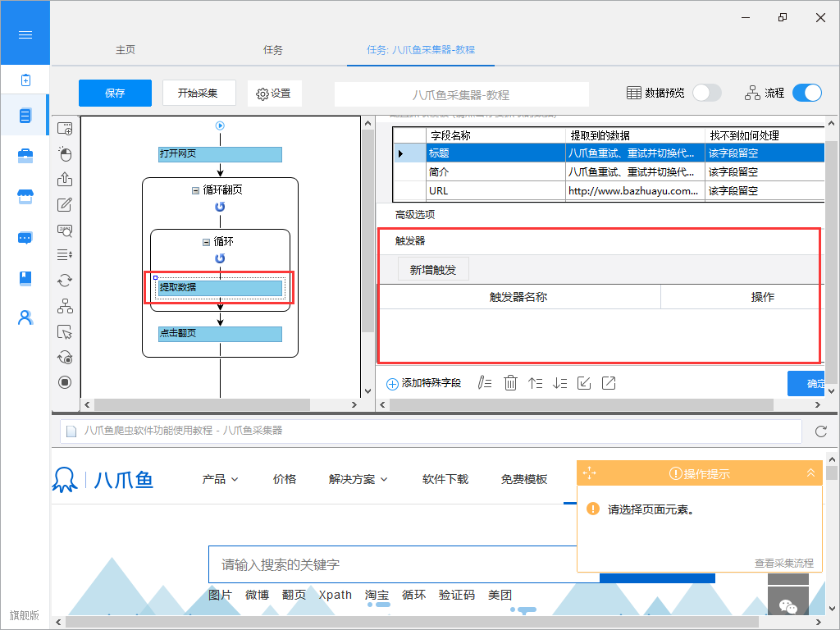This screenshot has height=630, width=840.
Task: Select the mouse hover step tool
Action: click(x=65, y=332)
